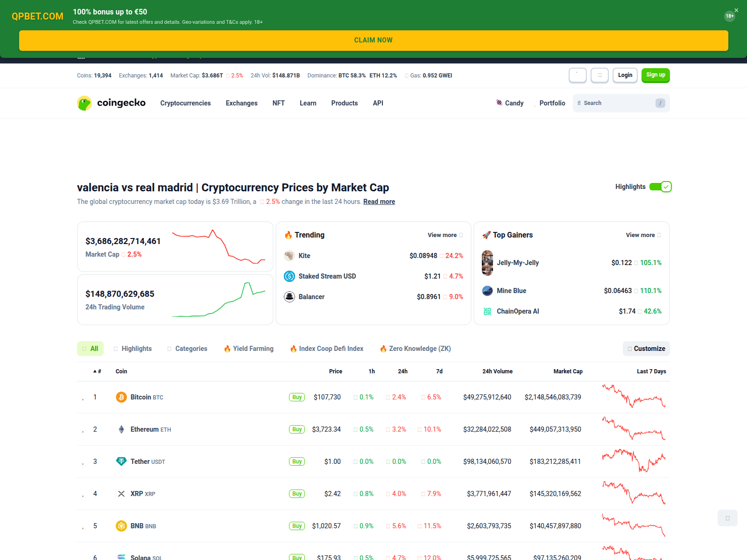Click the 24h Trading Volume chart
This screenshot has height=560, width=747.
tap(218, 300)
